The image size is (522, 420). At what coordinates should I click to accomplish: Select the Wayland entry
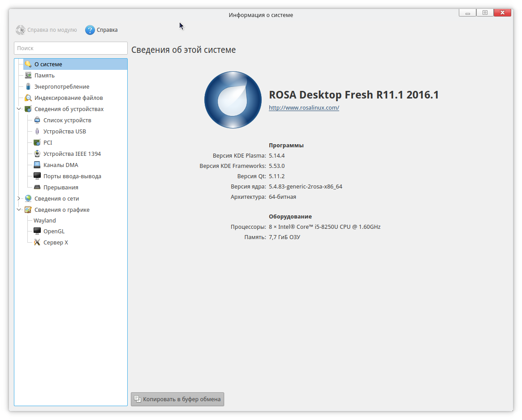pos(45,220)
